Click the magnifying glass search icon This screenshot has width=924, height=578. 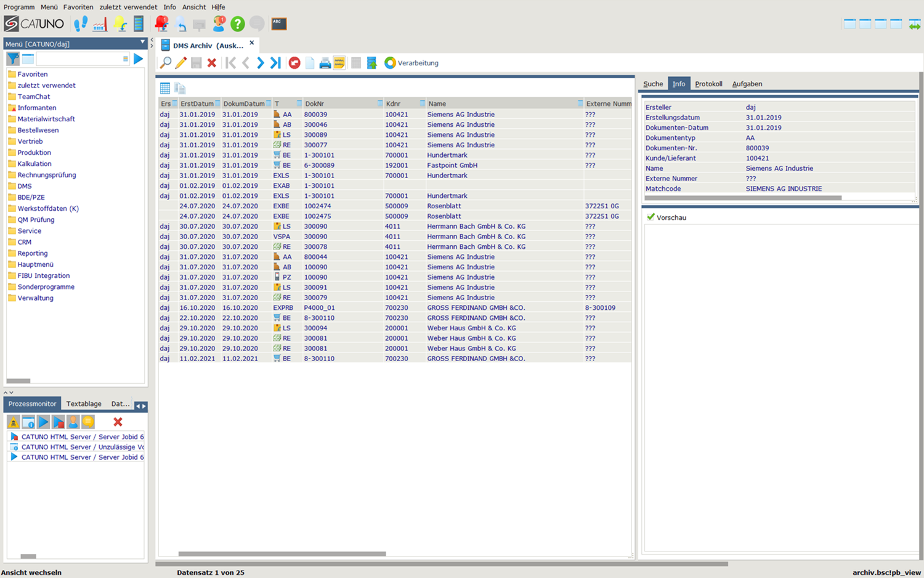click(166, 63)
